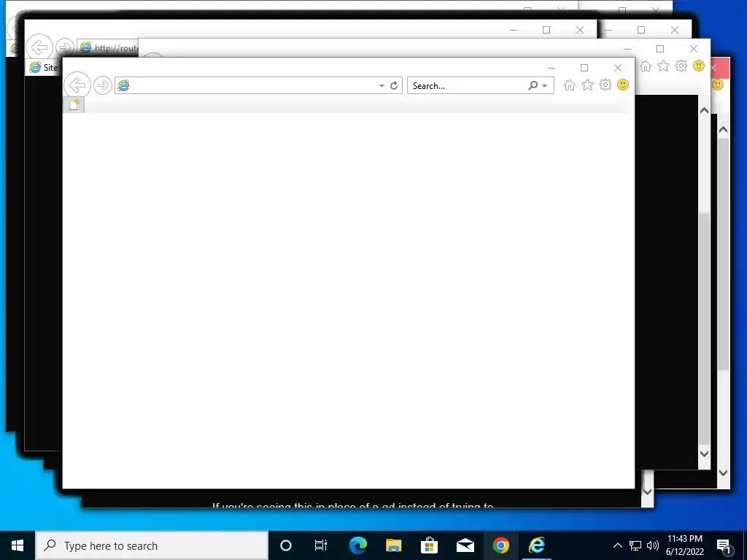The width and height of the screenshot is (747, 560).
Task: Click the vertical scrollbar thumb of second window
Action: (x=704, y=329)
